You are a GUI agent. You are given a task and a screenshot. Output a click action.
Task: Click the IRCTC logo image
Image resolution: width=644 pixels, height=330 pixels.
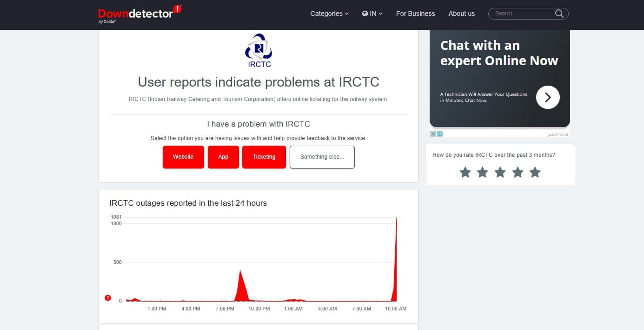click(x=259, y=50)
